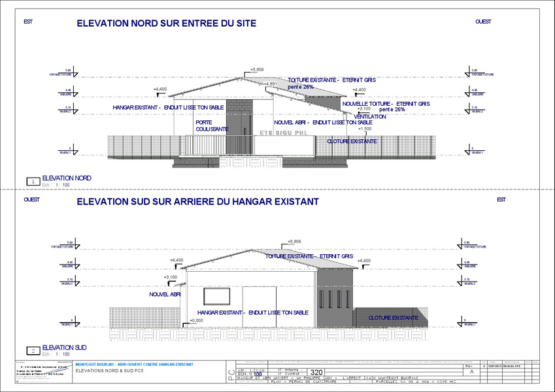This screenshot has height=392, width=555.
Task: Click the +4,891 elevation marker under the north roof
Action: click(x=271, y=84)
